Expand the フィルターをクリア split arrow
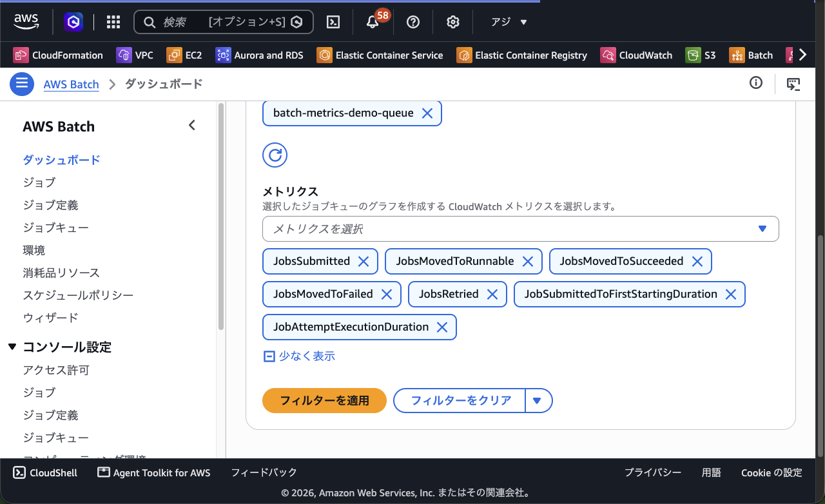 (539, 401)
